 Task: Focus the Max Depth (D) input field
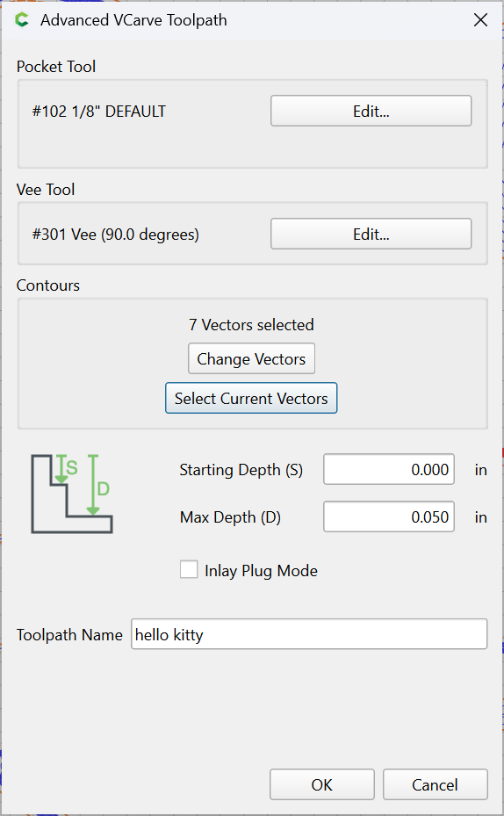coord(388,516)
